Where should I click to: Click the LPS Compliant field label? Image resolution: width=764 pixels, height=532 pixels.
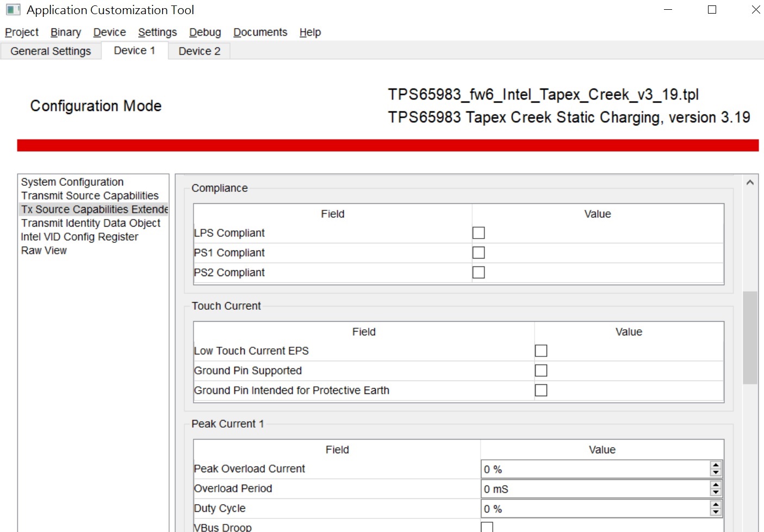[229, 233]
